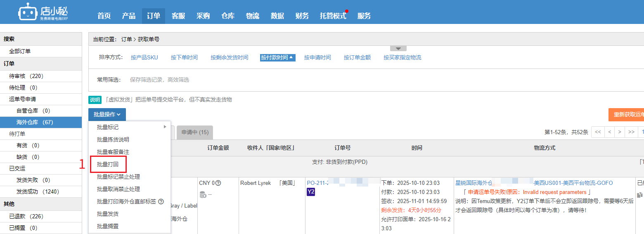Jump to first page with << button
Image resolution: width=644 pixels, height=234 pixels.
[x=597, y=132]
